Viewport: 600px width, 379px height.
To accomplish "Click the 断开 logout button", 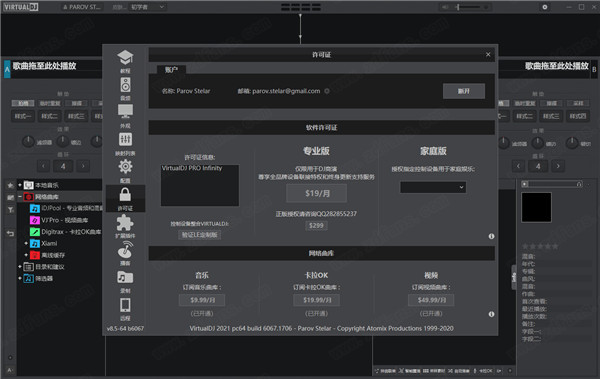I will point(464,91).
